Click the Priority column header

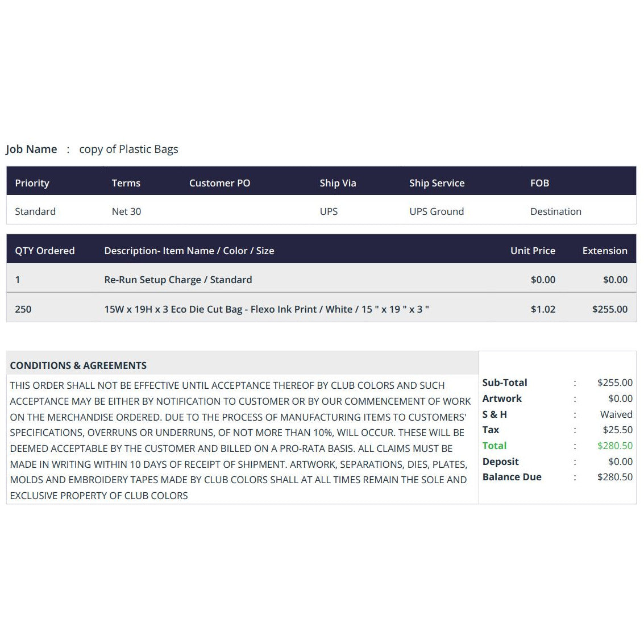coord(32,183)
